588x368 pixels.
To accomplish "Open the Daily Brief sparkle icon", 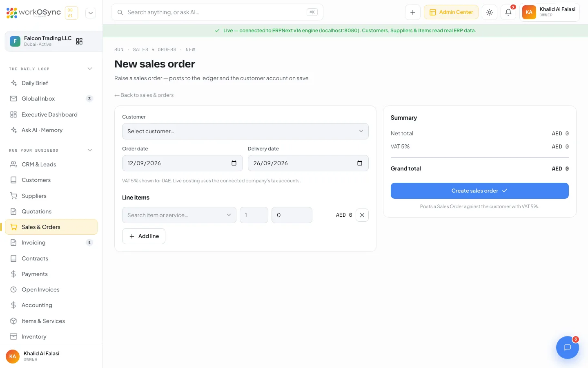I will tap(13, 83).
